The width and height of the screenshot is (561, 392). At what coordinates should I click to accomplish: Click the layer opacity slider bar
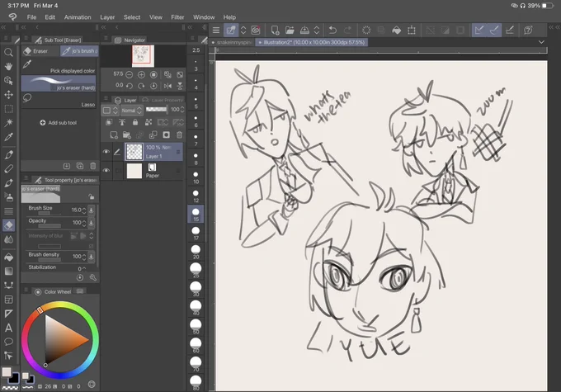[x=157, y=109]
